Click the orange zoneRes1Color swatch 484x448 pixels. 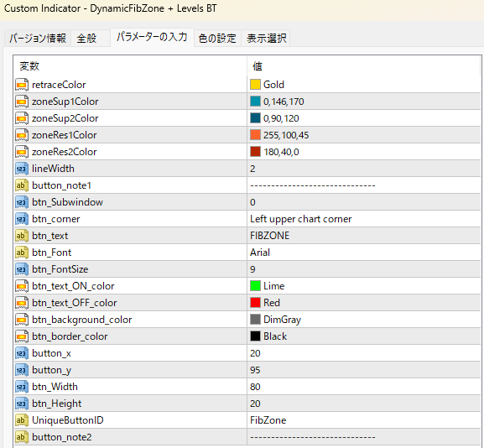click(x=255, y=135)
